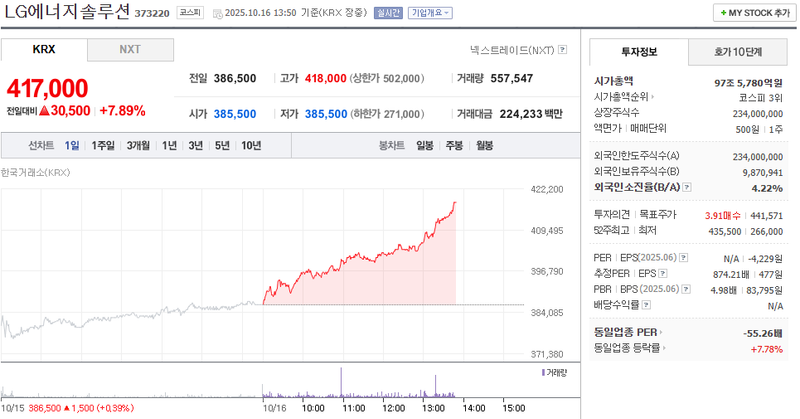Switch to the NXT tab
The height and width of the screenshot is (419, 800).
pyautogui.click(x=130, y=49)
